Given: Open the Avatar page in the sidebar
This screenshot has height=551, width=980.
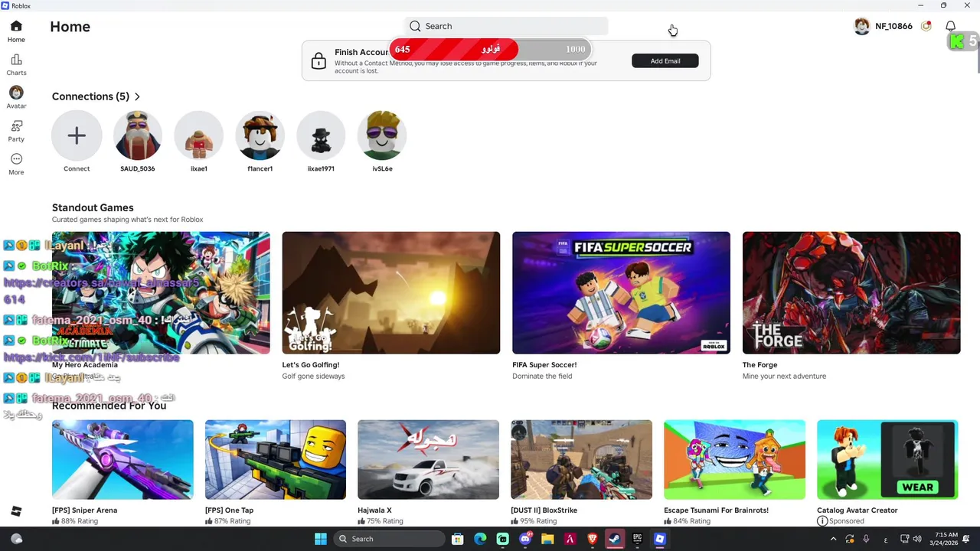Looking at the screenshot, I should click(16, 97).
